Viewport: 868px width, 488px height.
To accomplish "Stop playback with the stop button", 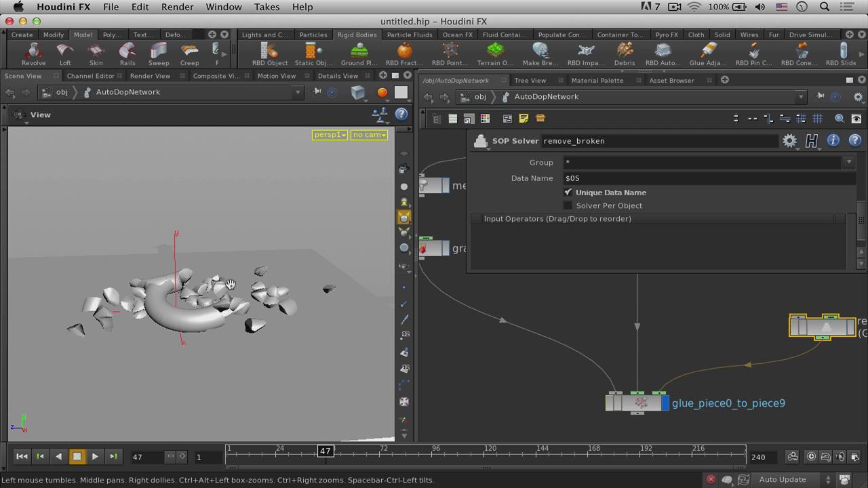I will pyautogui.click(x=77, y=457).
